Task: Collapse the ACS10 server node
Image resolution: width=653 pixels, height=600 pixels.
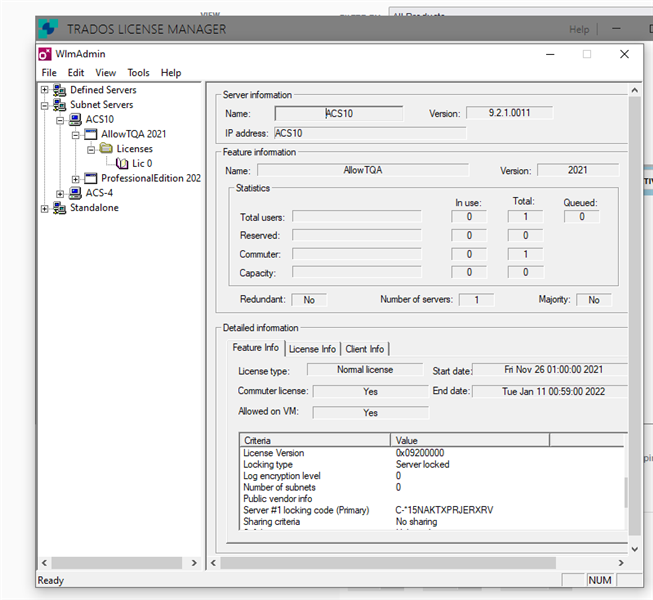Action: [x=60, y=120]
